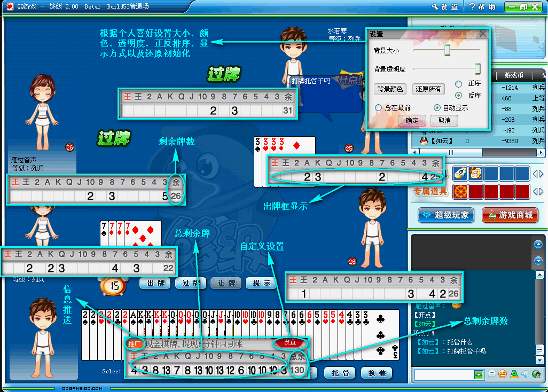Select the 正序 radio option
The height and width of the screenshot is (392, 548).
[x=459, y=84]
